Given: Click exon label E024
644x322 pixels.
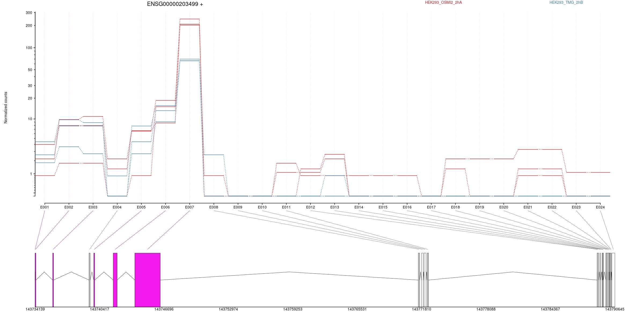Looking at the screenshot, I should (600, 207).
